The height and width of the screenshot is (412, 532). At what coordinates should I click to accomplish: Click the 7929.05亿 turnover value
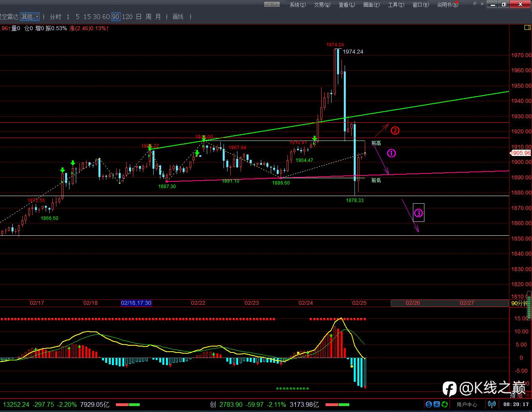pos(94,404)
